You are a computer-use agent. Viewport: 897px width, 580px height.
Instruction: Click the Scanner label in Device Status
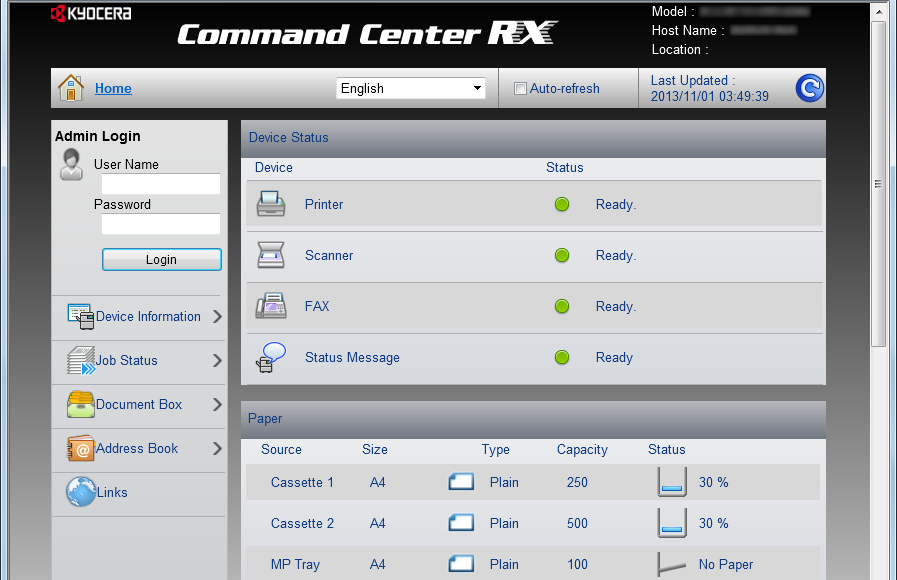329,255
